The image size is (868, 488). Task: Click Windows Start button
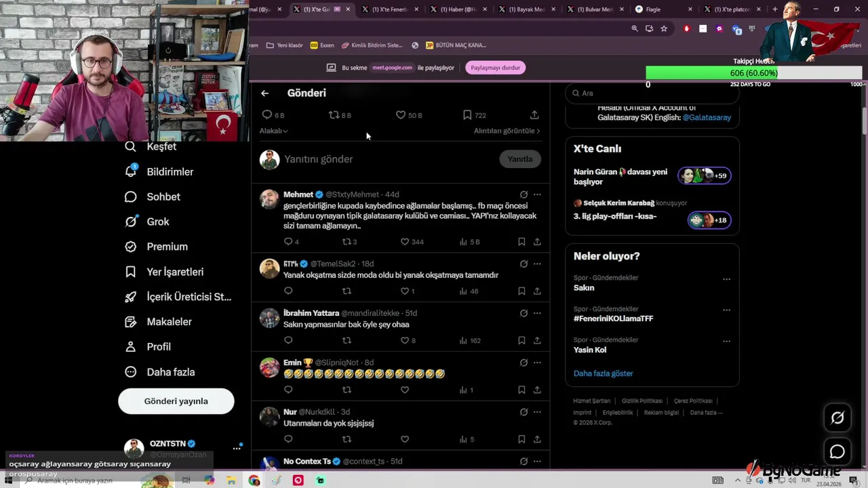coord(8,481)
